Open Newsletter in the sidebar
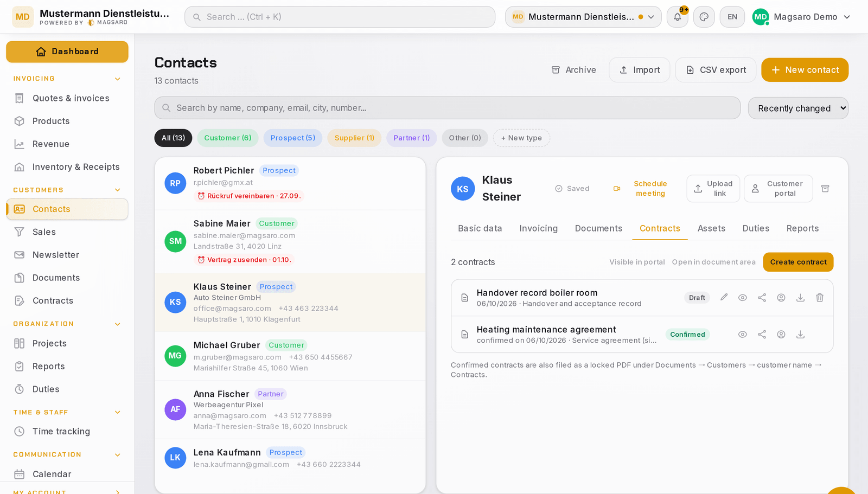 click(x=67, y=255)
